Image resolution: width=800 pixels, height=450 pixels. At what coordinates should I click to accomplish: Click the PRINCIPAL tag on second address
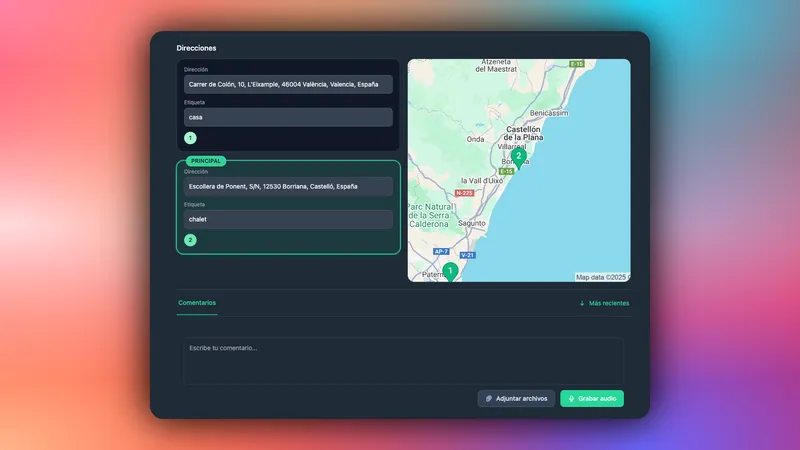click(206, 161)
